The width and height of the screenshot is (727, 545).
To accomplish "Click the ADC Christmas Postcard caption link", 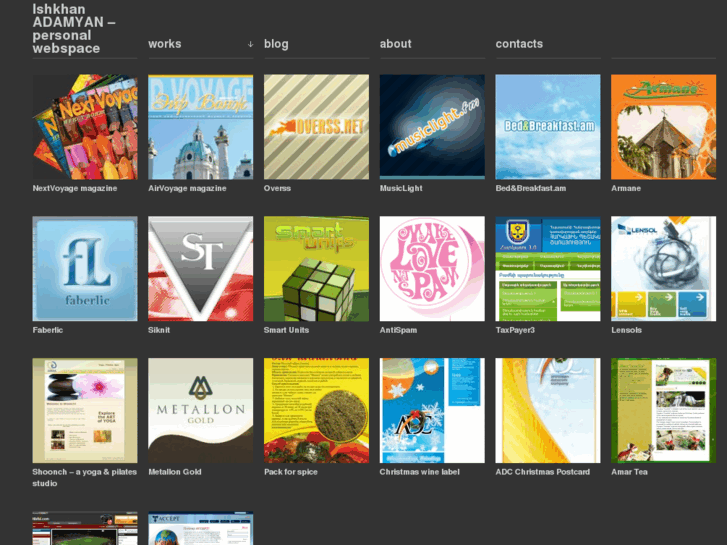I will tap(542, 472).
